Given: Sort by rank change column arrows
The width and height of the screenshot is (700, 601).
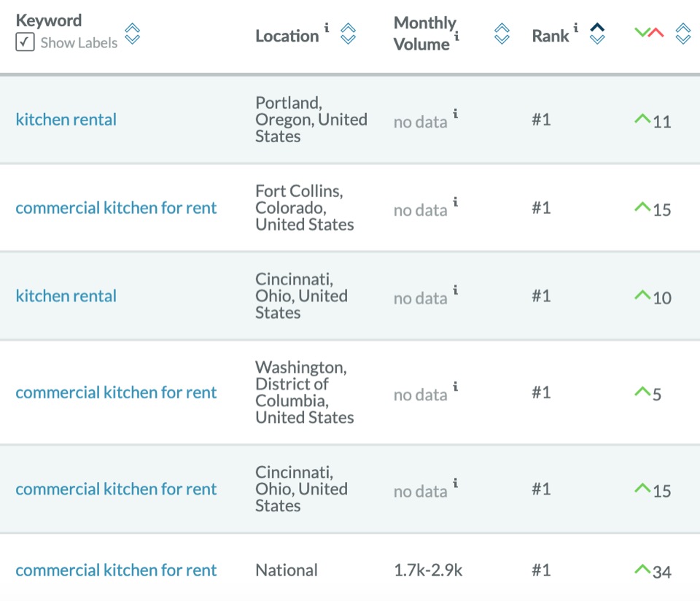Looking at the screenshot, I should point(683,34).
